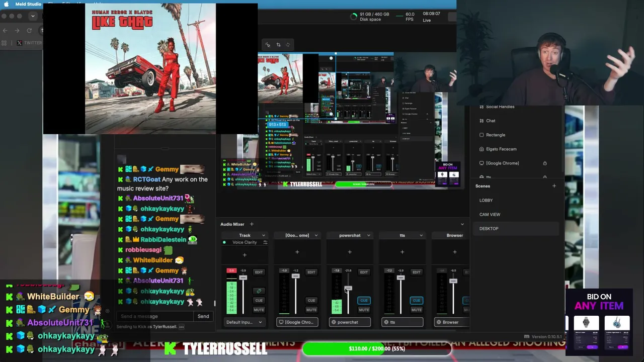Click EDIT on the powerchat channel
Screen dimensions: 644x362
[364, 272]
